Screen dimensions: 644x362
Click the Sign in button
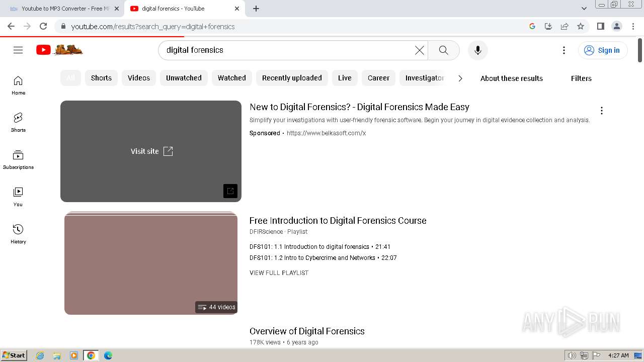point(603,50)
